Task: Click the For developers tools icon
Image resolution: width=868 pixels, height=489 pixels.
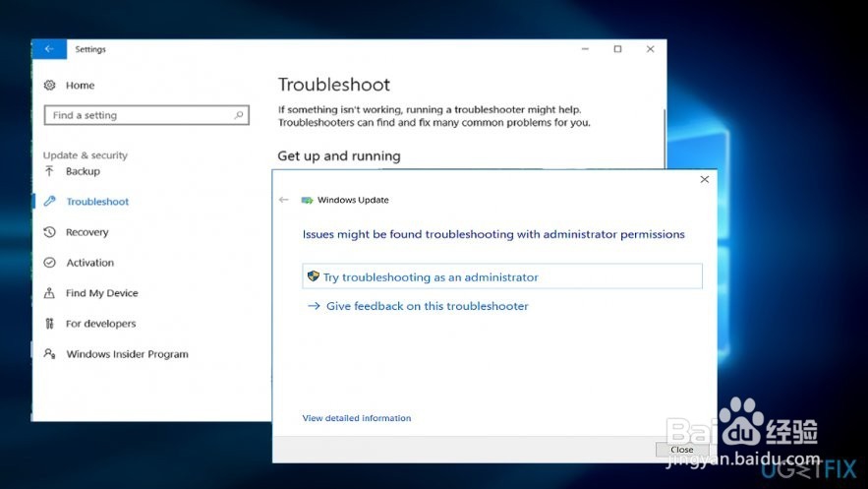Action: [x=50, y=323]
